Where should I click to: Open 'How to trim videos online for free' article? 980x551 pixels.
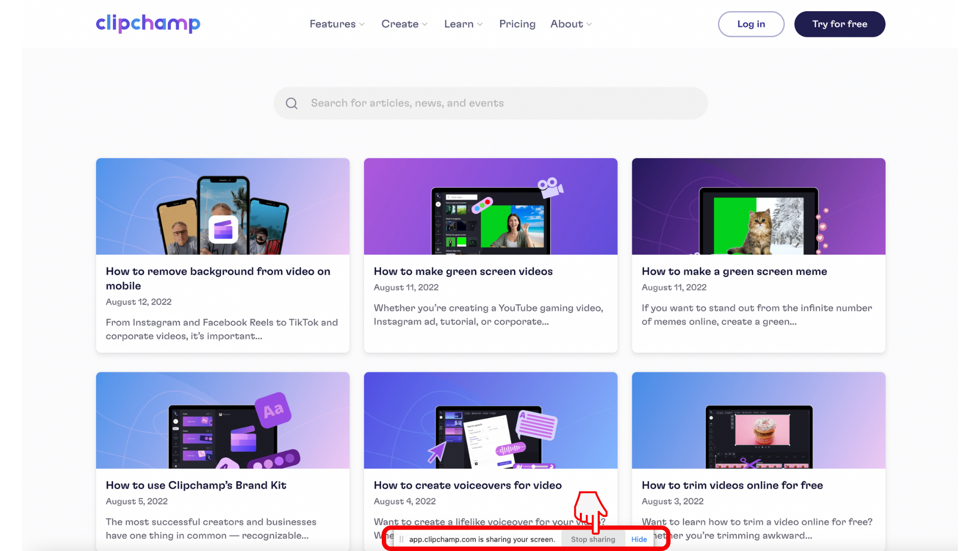732,485
